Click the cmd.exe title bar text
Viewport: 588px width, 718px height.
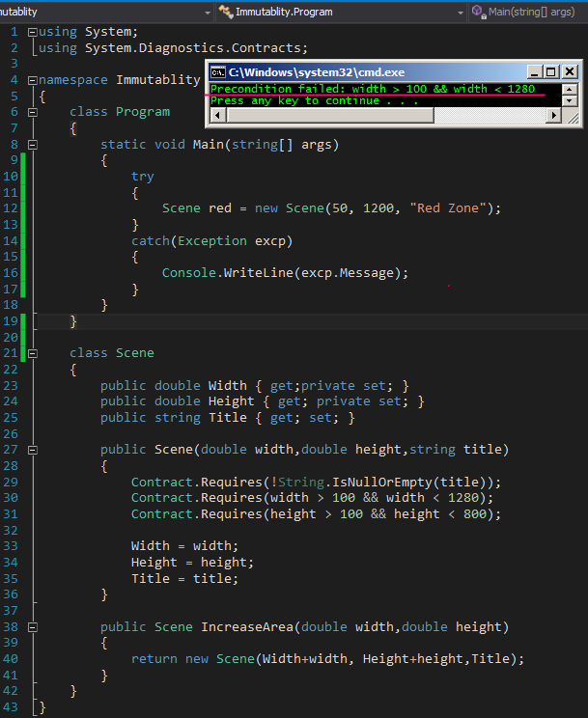point(317,72)
